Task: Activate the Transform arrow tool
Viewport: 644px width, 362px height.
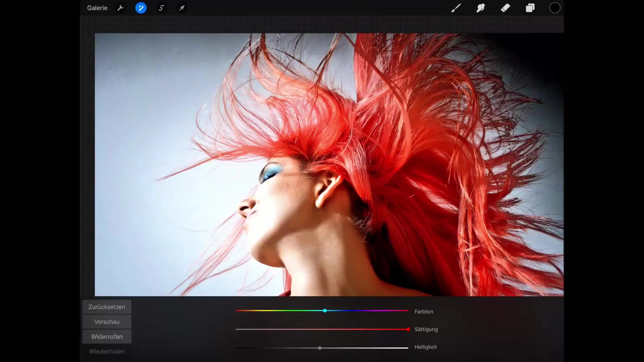Action: 182,8
